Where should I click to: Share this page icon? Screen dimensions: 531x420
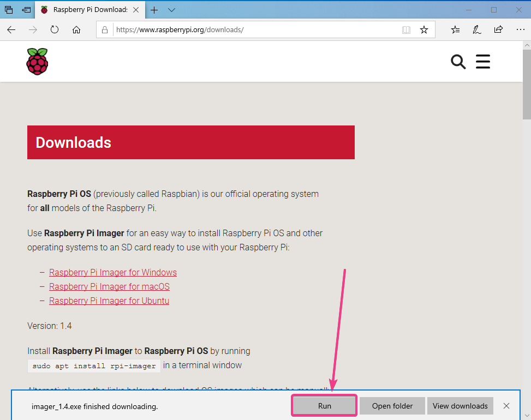click(498, 29)
